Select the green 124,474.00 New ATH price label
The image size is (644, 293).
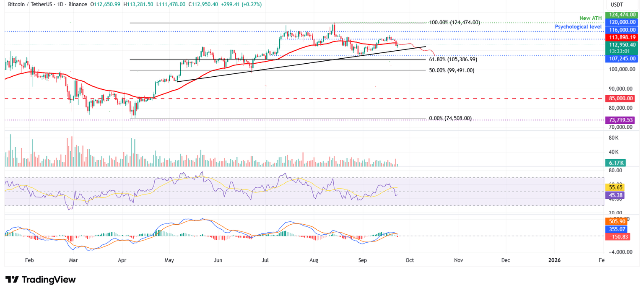[621, 14]
